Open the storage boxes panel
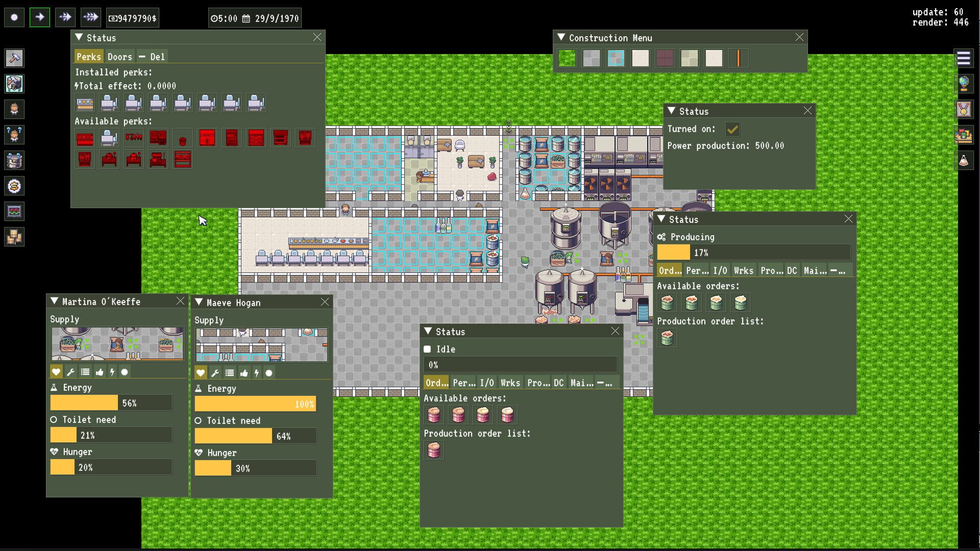The width and height of the screenshot is (980, 551). click(14, 237)
